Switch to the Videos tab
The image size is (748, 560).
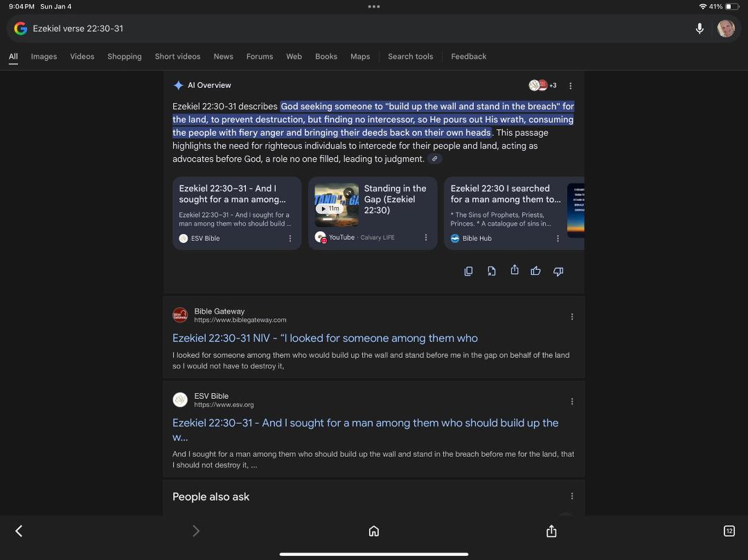coord(82,56)
